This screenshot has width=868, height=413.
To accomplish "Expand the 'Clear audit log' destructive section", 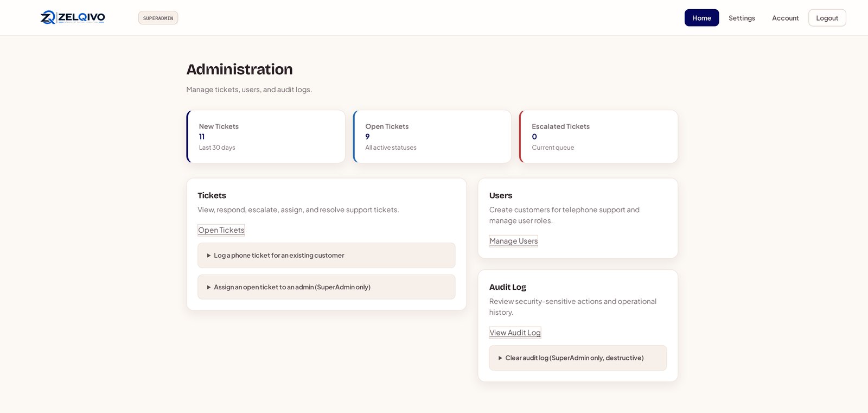I will pos(578,358).
